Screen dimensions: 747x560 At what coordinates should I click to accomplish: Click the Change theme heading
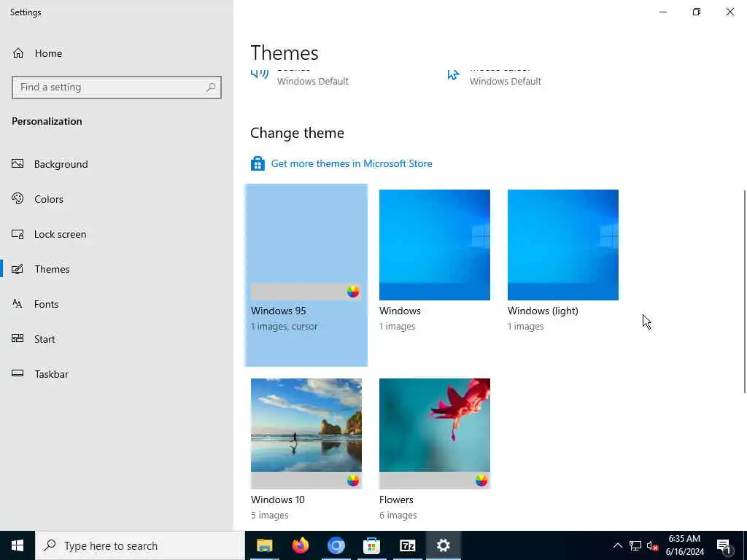click(x=298, y=133)
